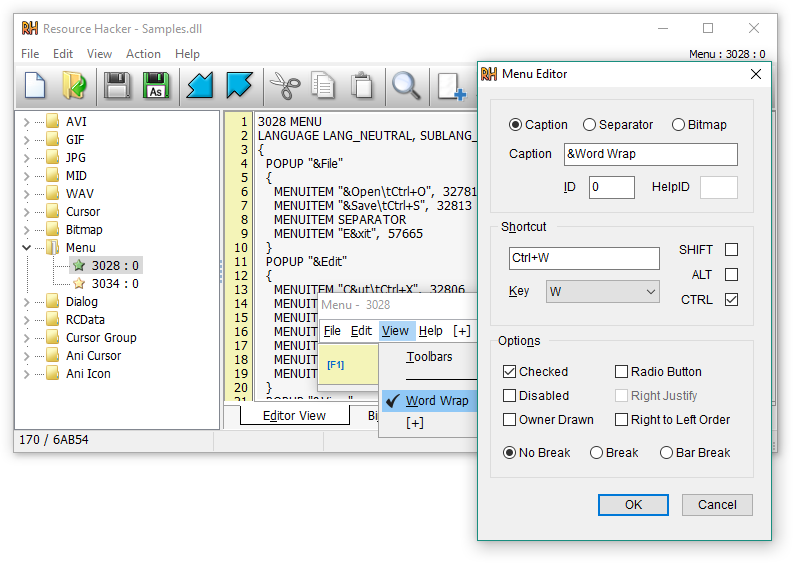Open the Key dropdown list
The image size is (793, 563).
(602, 292)
